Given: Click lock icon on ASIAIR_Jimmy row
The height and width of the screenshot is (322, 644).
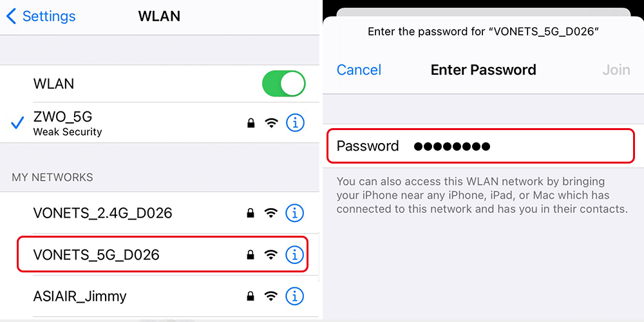Looking at the screenshot, I should tap(250, 296).
